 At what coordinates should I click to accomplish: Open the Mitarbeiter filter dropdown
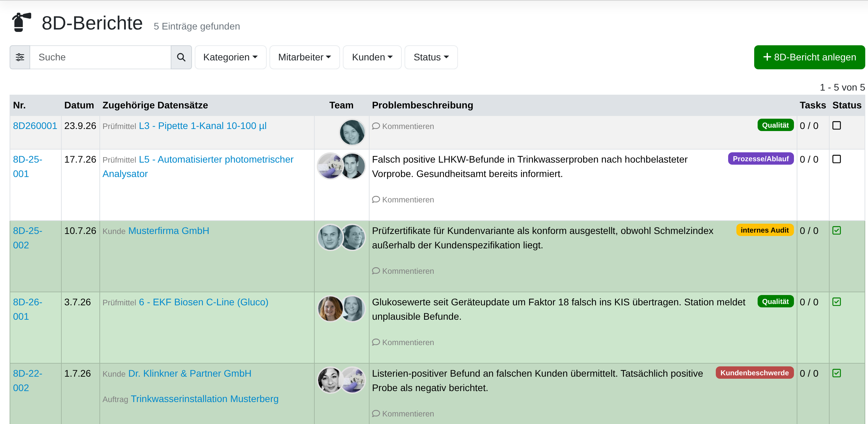pyautogui.click(x=304, y=57)
